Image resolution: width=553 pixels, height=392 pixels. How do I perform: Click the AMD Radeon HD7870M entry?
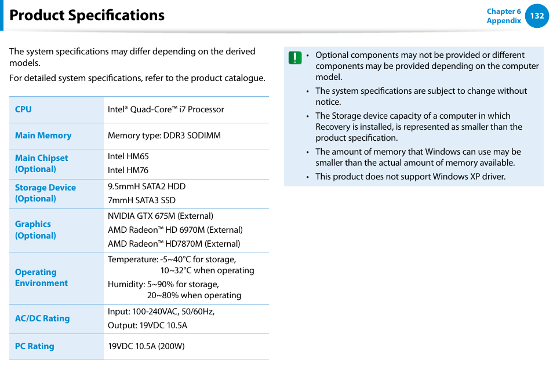(174, 244)
